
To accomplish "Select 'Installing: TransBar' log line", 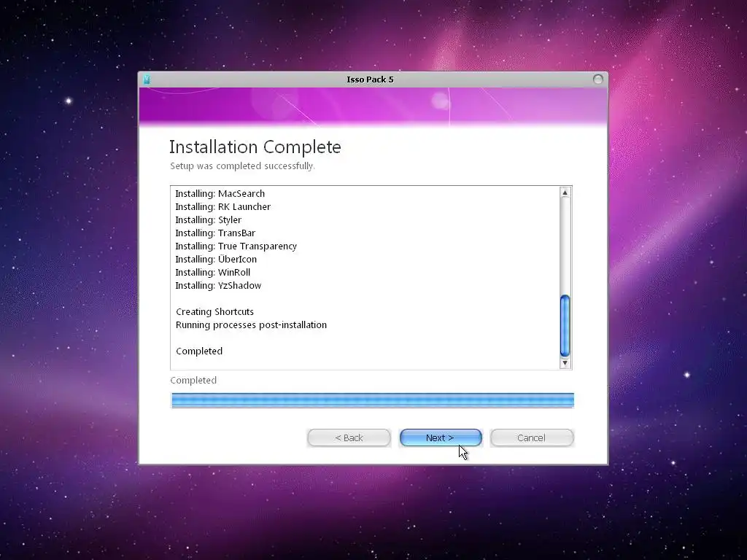I will click(x=215, y=233).
